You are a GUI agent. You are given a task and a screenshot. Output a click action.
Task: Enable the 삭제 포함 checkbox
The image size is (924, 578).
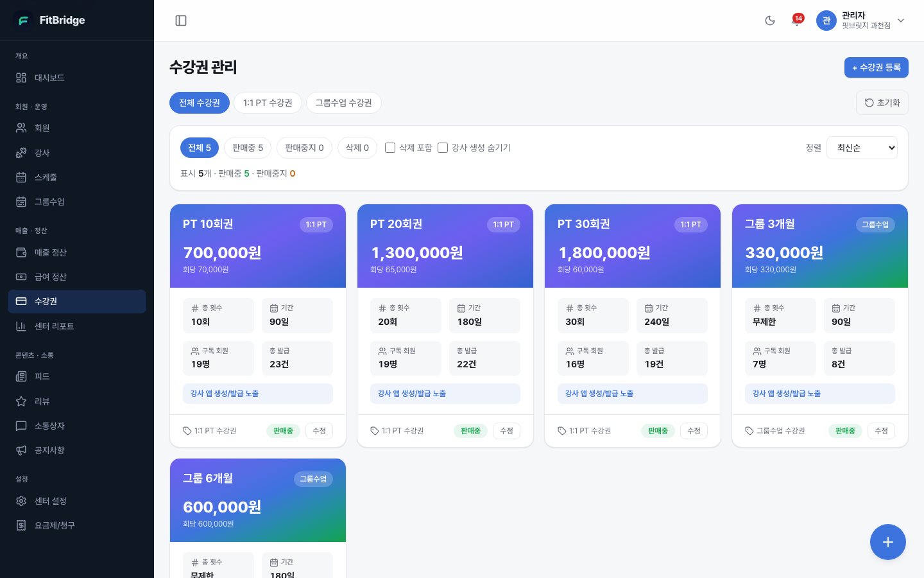coord(390,148)
